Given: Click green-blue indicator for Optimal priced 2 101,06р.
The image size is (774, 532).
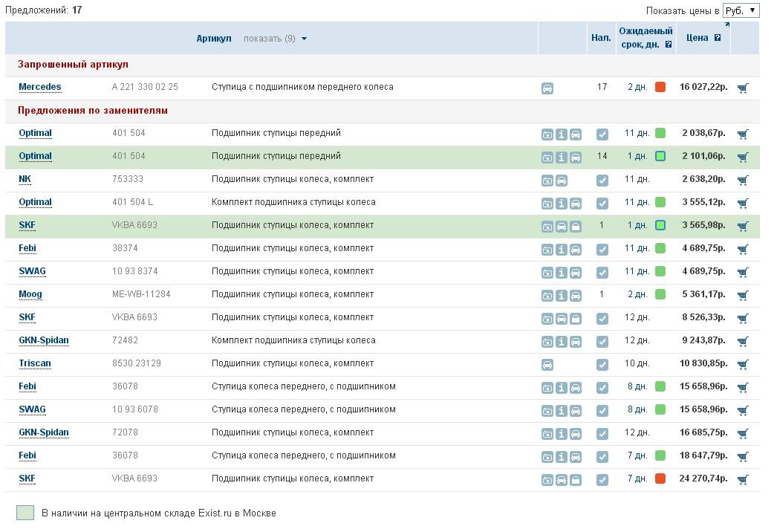Looking at the screenshot, I should click(660, 156).
